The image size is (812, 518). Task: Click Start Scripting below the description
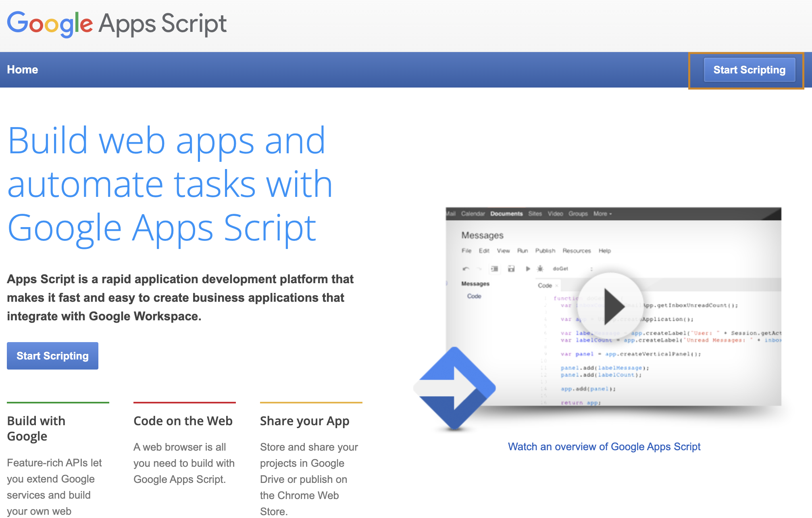(x=52, y=356)
